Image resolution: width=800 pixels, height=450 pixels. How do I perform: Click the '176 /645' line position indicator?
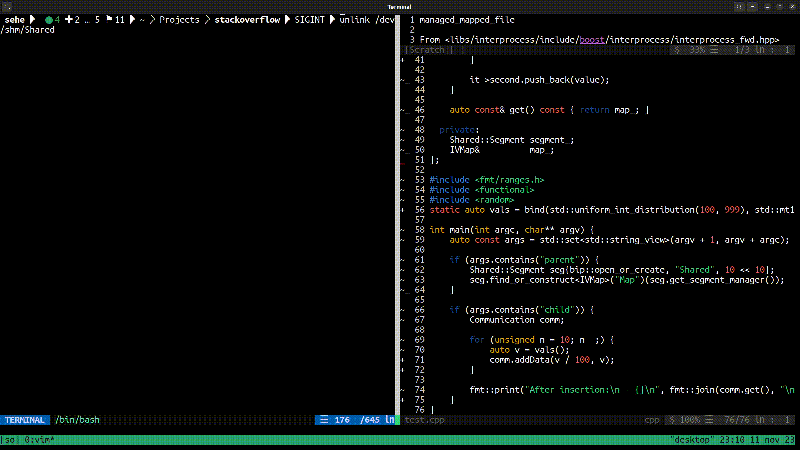tap(357, 420)
